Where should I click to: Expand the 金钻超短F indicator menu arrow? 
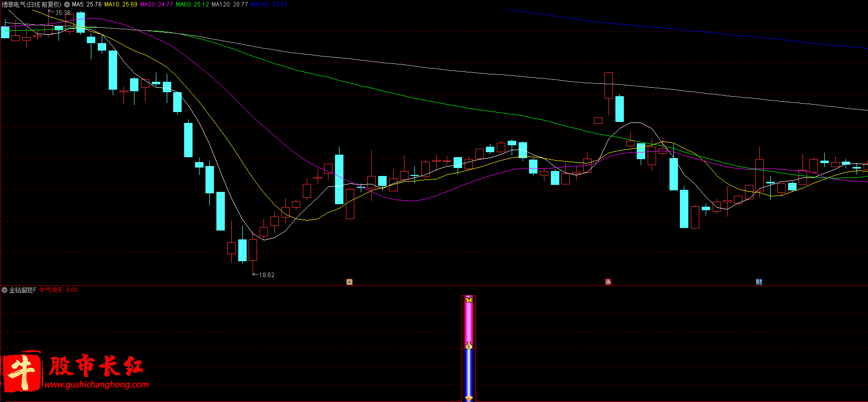pyautogui.click(x=4, y=290)
